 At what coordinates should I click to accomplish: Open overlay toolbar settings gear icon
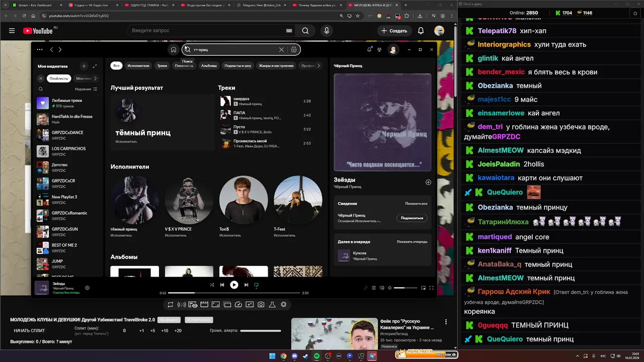pos(284,305)
